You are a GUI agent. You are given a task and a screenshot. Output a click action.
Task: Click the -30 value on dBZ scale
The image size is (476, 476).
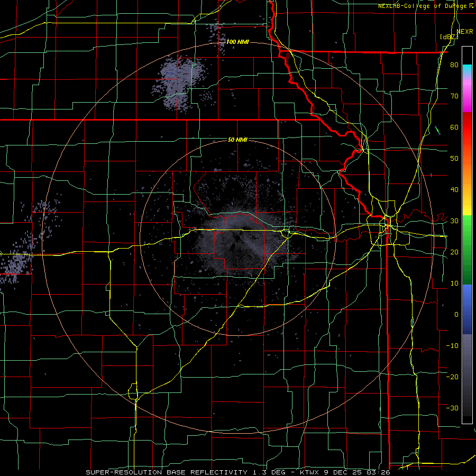(x=452, y=408)
